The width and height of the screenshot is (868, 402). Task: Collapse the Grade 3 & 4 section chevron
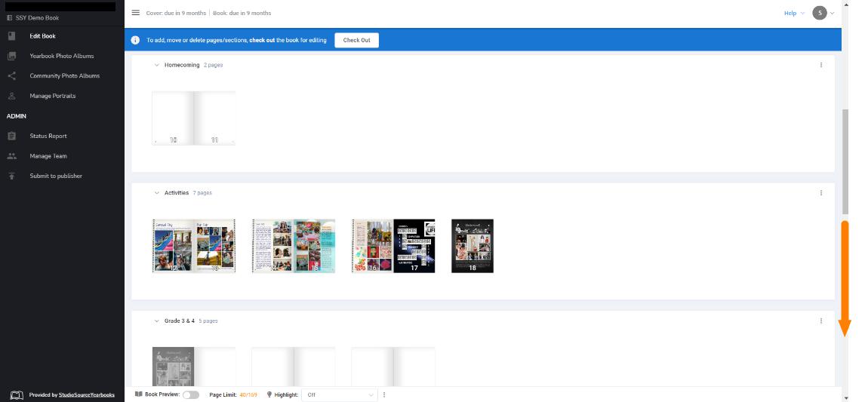(x=157, y=321)
